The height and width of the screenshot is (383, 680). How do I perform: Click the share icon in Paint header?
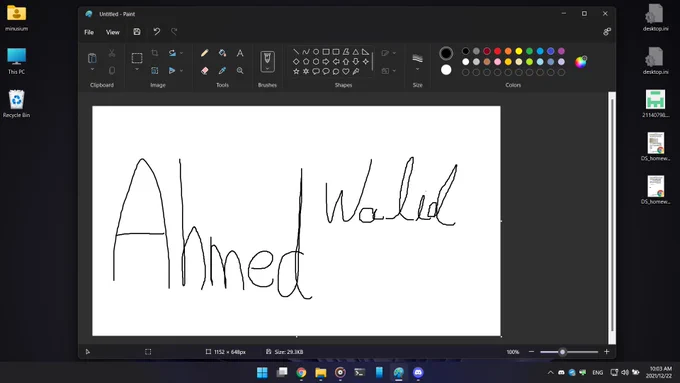607,32
